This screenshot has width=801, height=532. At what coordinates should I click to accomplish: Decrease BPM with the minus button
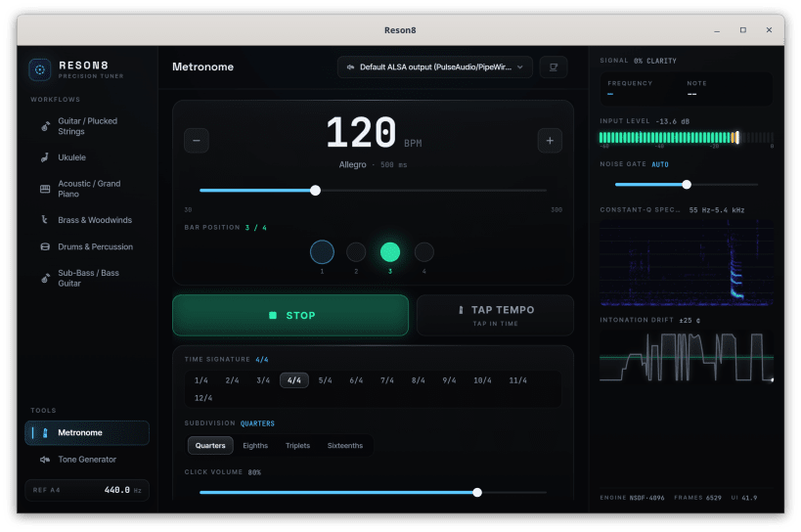197,141
